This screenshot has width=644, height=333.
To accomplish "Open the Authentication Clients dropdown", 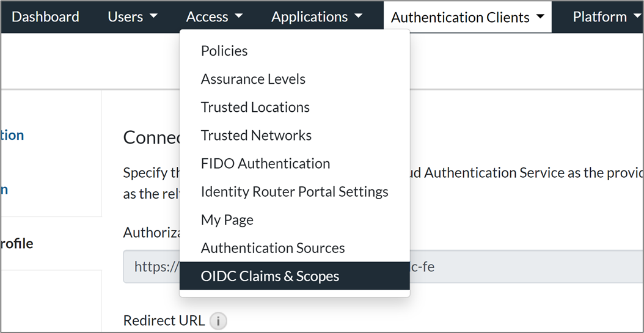I will tap(467, 17).
